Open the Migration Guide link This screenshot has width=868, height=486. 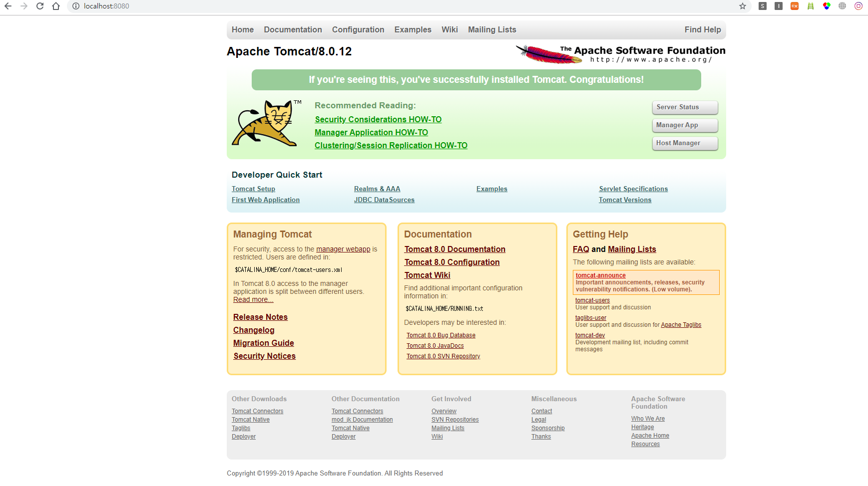(263, 343)
